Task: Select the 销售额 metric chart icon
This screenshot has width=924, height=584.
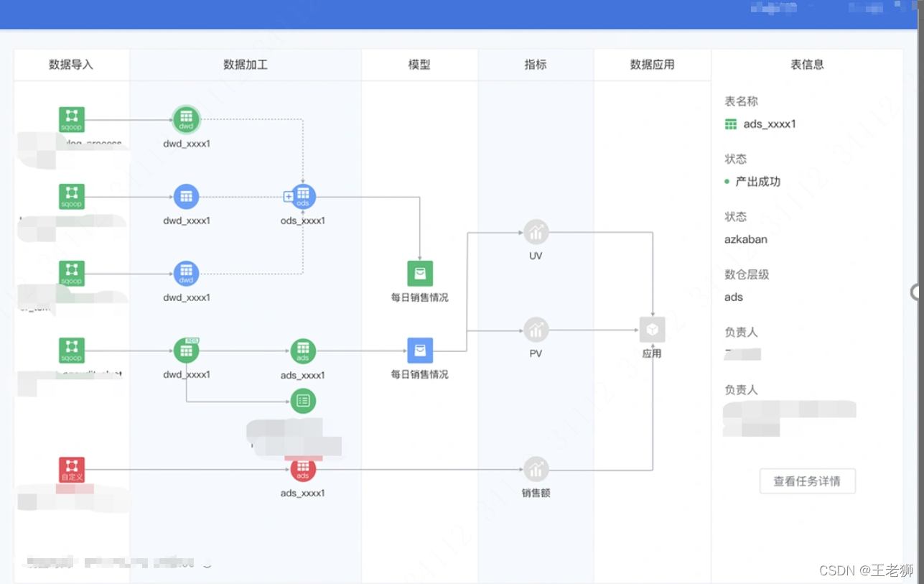Action: (536, 470)
